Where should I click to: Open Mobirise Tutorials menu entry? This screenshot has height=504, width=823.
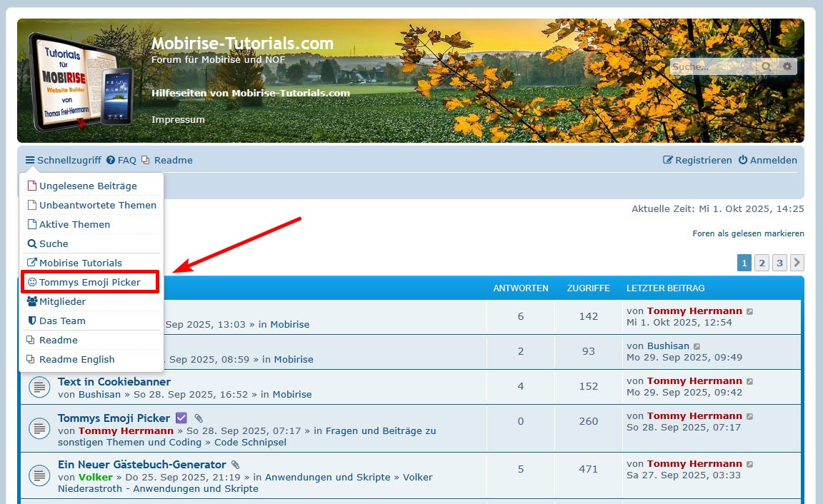pos(91,263)
